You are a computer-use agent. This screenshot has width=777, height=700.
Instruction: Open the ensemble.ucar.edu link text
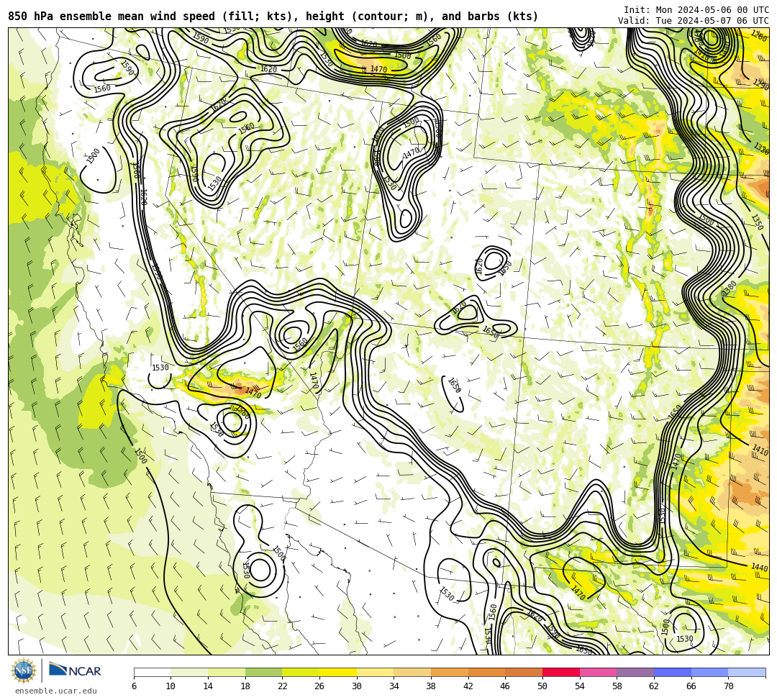(x=55, y=691)
